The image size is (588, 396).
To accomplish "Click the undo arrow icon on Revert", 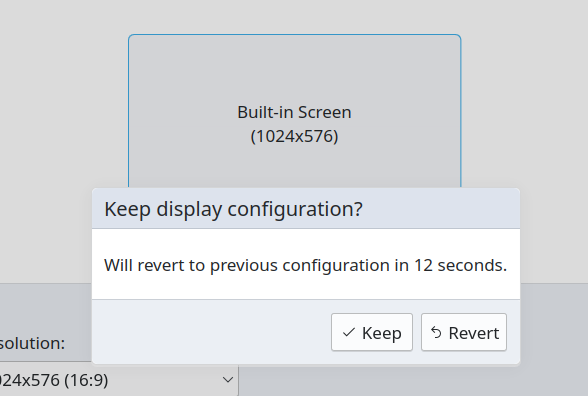I will 436,332.
